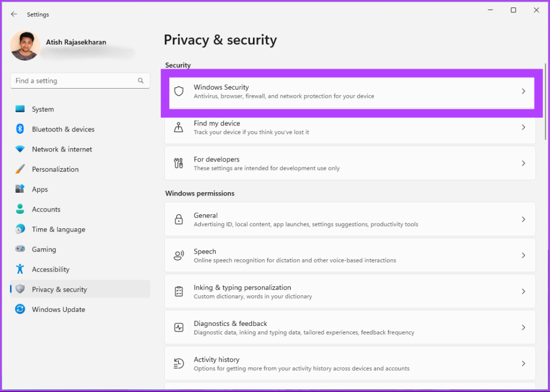
Task: Click the Atish Rajasekharan profile picture
Action: tap(25, 47)
